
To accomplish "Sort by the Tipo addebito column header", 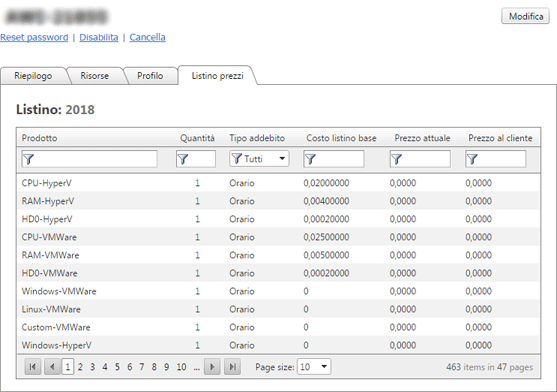I will 257,138.
